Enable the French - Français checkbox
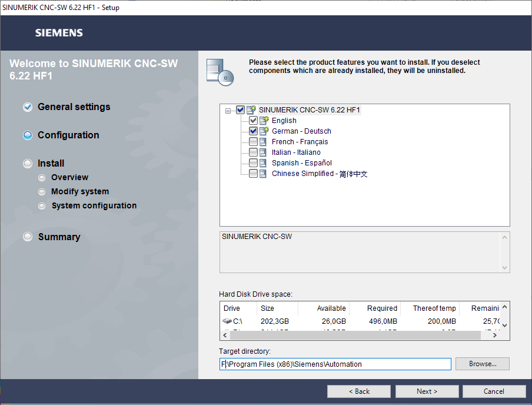Viewport: 532px width, 405px height. click(253, 142)
